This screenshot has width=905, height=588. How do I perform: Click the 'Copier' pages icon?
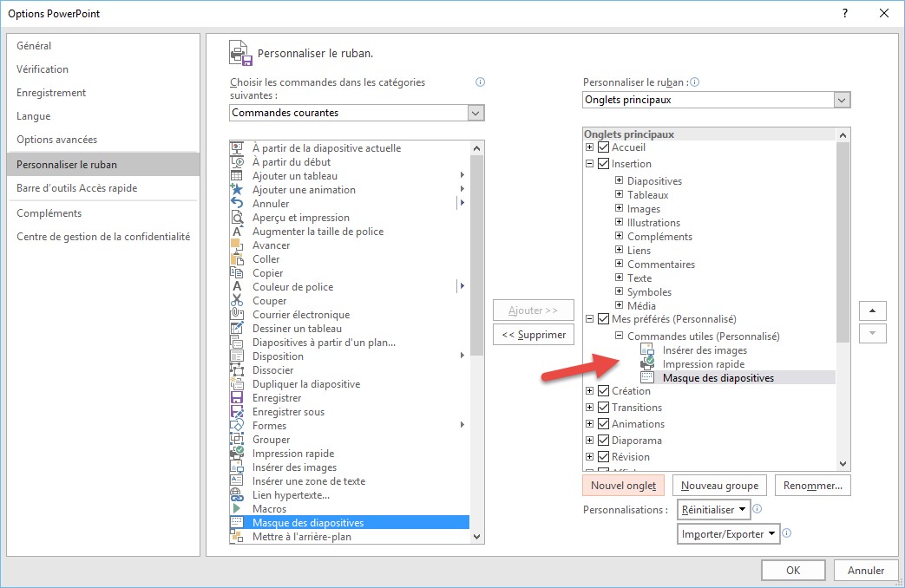tap(237, 272)
